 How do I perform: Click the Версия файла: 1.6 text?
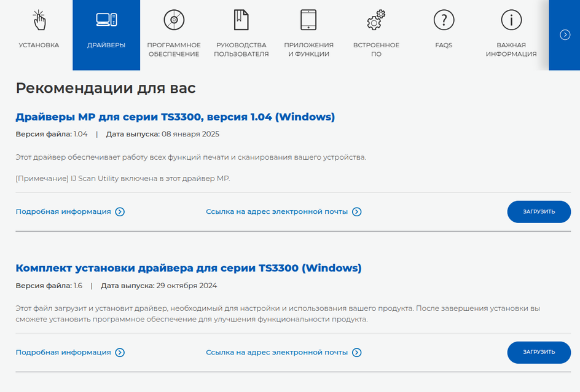tap(49, 286)
